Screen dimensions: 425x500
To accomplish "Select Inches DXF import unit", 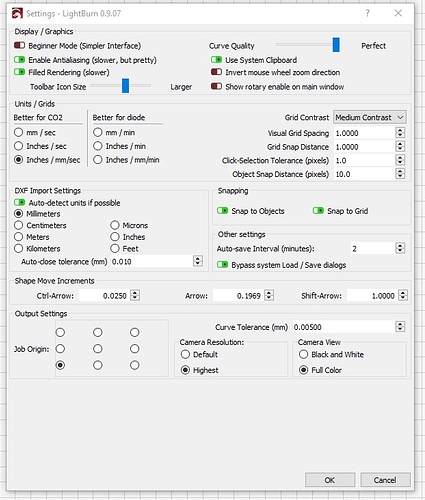I will 115,237.
